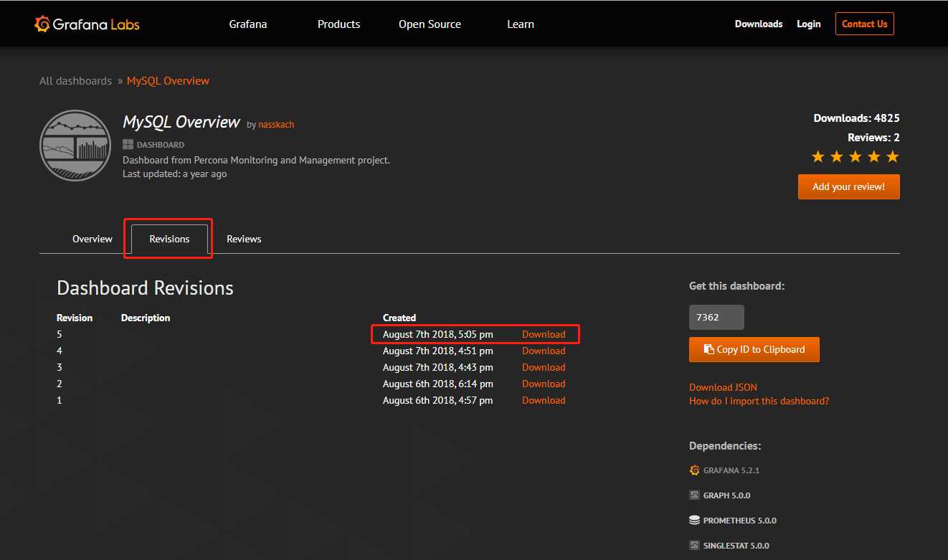Click the third rating star
Viewport: 948px width, 560px height.
[855, 156]
